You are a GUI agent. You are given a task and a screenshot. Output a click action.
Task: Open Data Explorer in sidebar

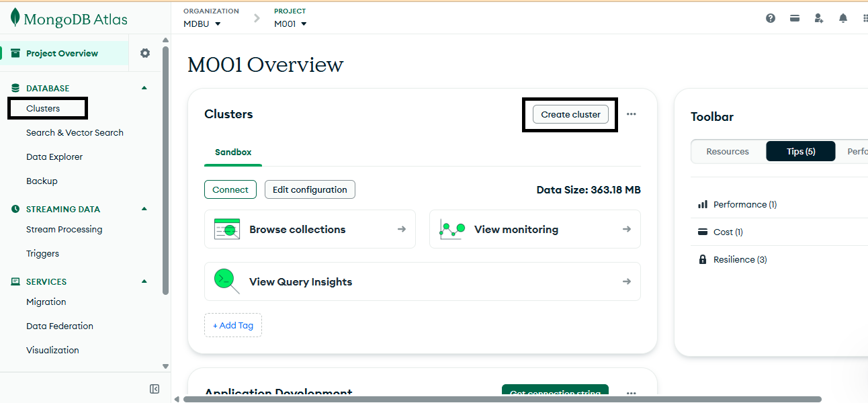click(54, 156)
